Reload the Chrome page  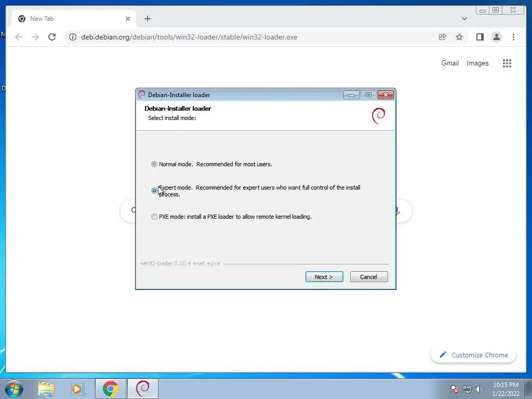pyautogui.click(x=52, y=37)
